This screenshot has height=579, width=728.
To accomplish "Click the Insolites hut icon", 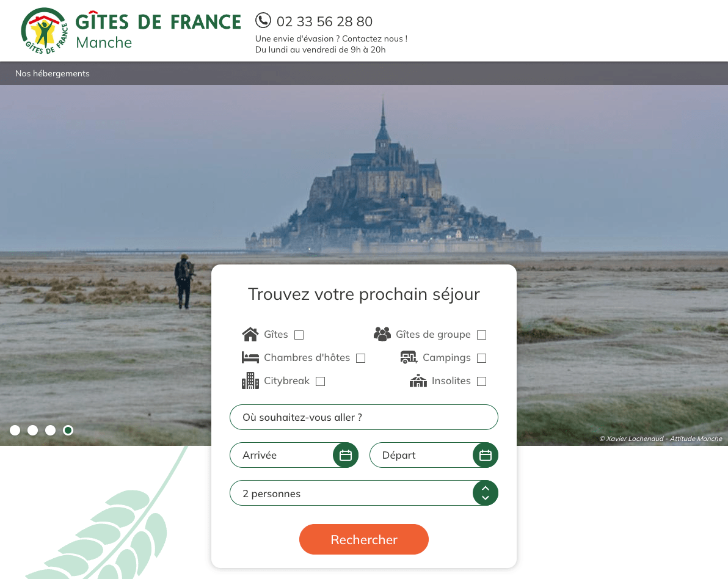I will 418,381.
